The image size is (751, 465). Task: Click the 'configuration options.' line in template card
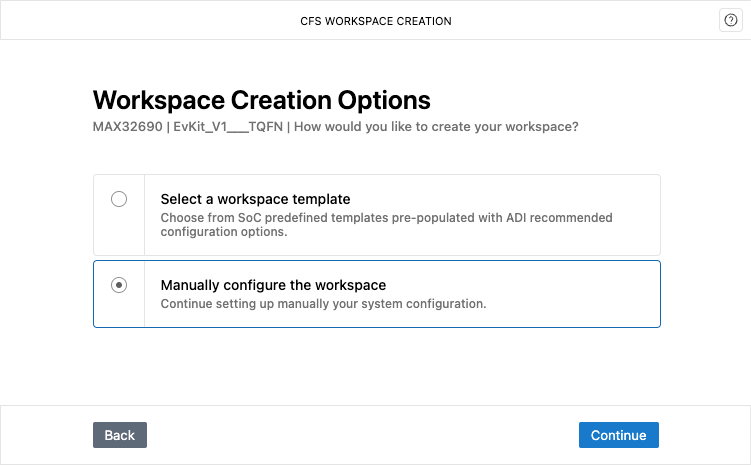pos(224,232)
